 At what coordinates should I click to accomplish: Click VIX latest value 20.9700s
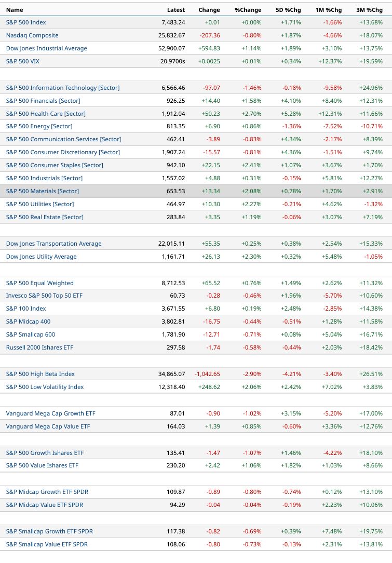pos(173,61)
